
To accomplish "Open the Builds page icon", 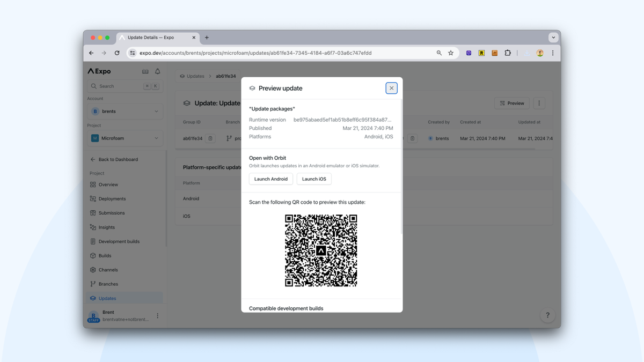I will tap(92, 255).
